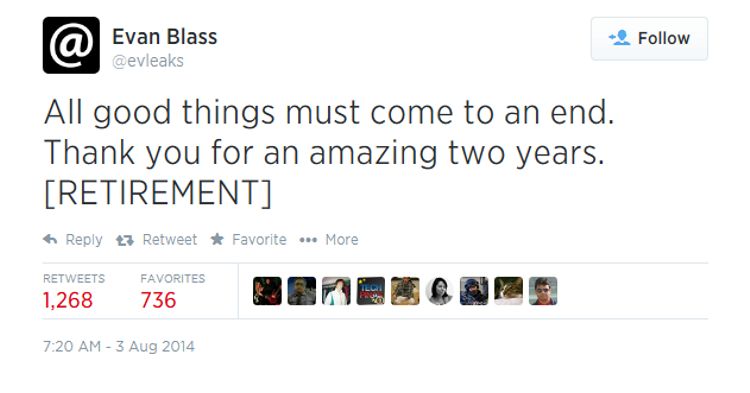The width and height of the screenshot is (750, 393).
Task: Click the @evleaks handle
Action: [x=148, y=61]
